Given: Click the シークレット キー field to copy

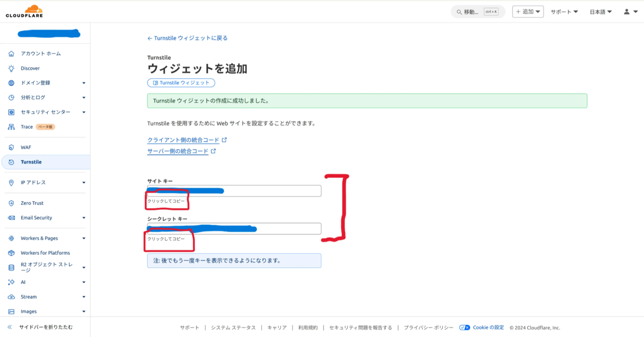Looking at the screenshot, I should pos(234,229).
